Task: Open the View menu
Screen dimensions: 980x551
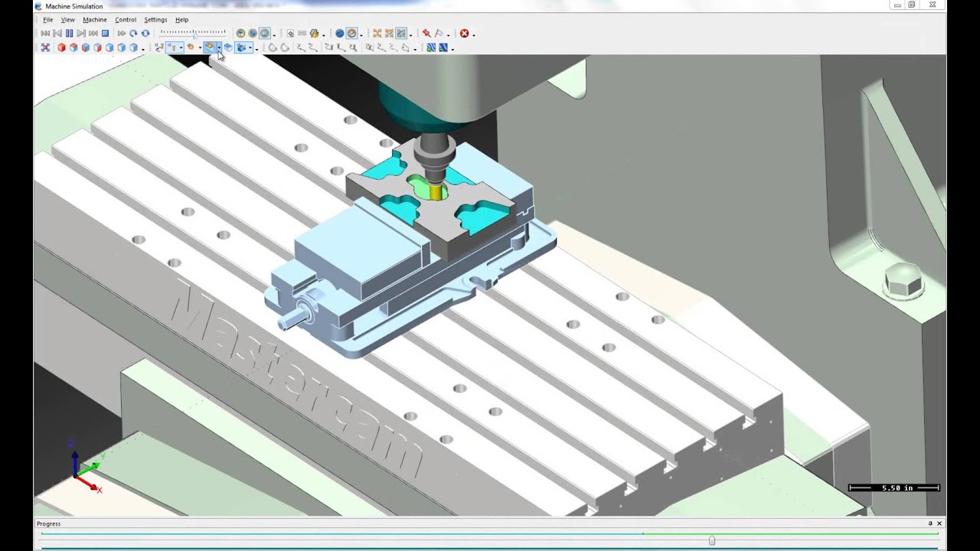Action: 68,20
